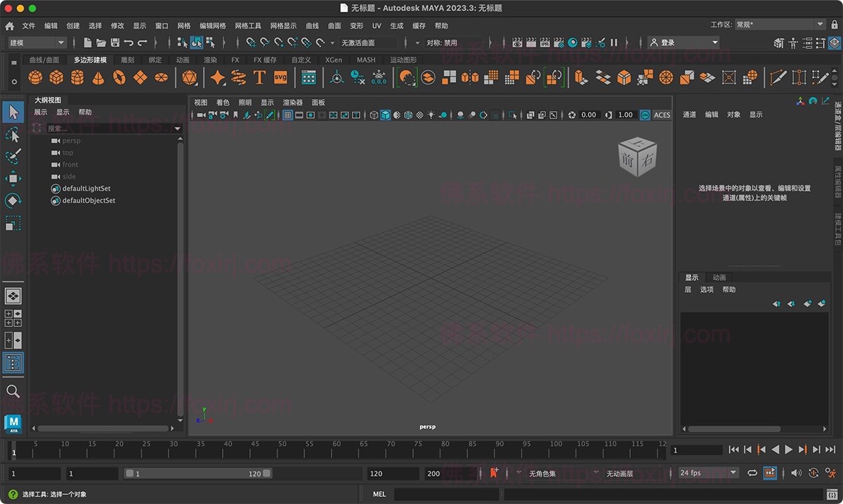Select the Move tool in toolbox
This screenshot has width=843, height=504.
pyautogui.click(x=13, y=178)
